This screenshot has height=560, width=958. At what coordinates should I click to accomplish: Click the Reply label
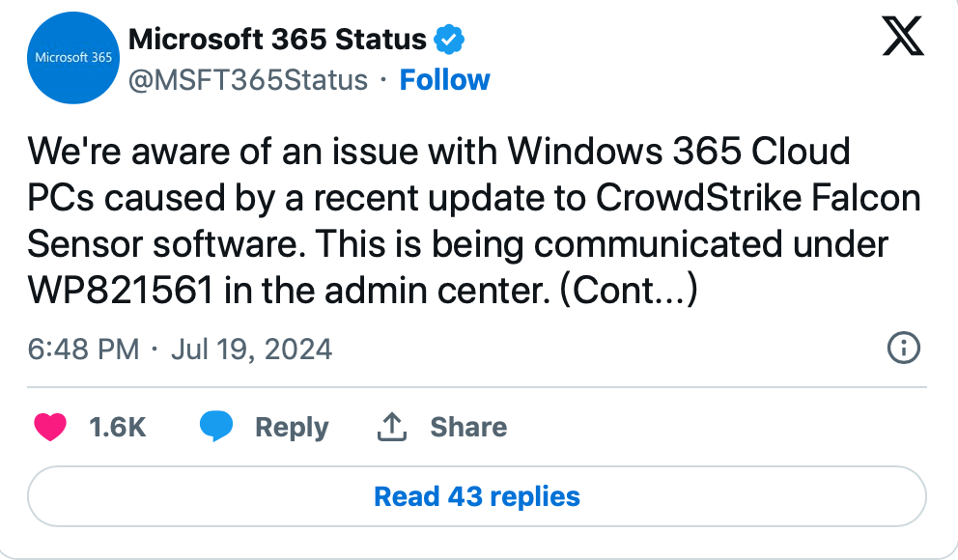click(x=292, y=428)
